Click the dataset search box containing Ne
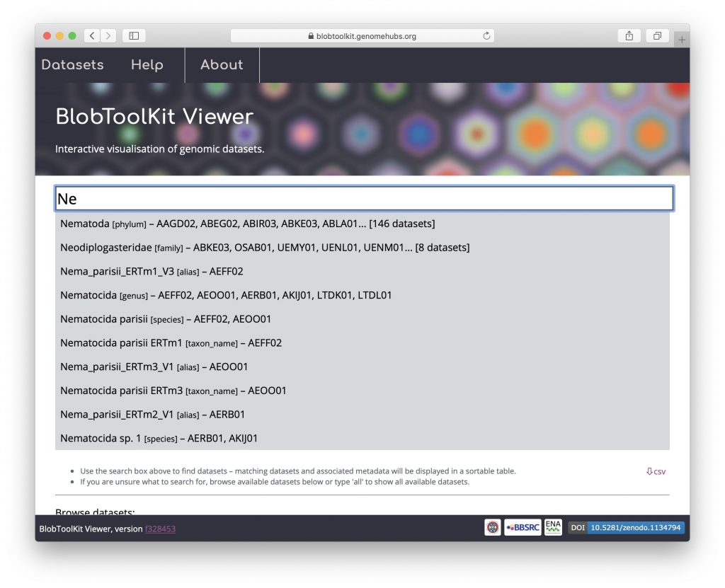Screen dimensions: 725x588 pyautogui.click(x=363, y=199)
